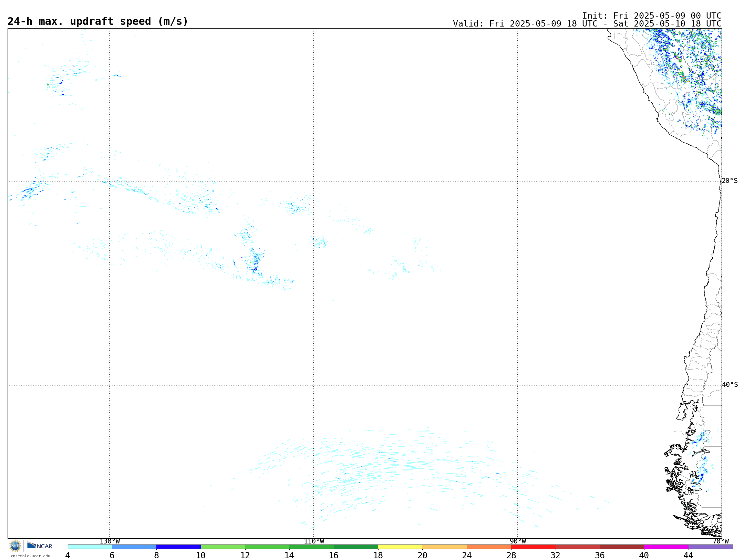Click the NCAR logo
This screenshot has width=744, height=560.
[40, 546]
